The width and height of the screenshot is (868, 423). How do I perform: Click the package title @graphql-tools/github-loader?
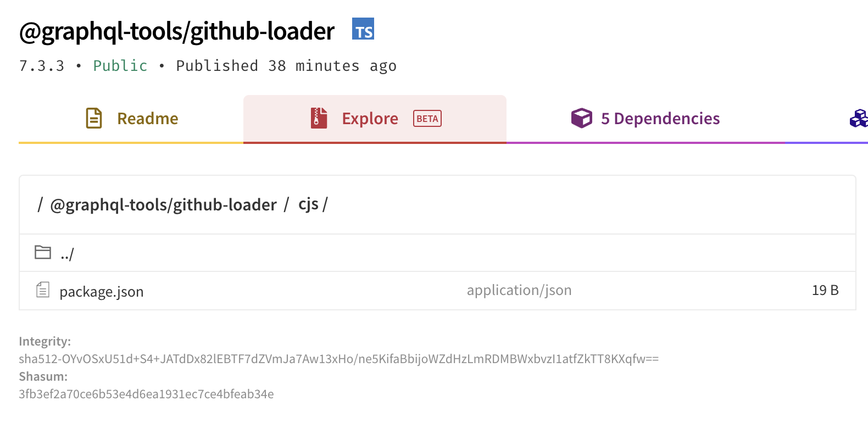pos(176,31)
